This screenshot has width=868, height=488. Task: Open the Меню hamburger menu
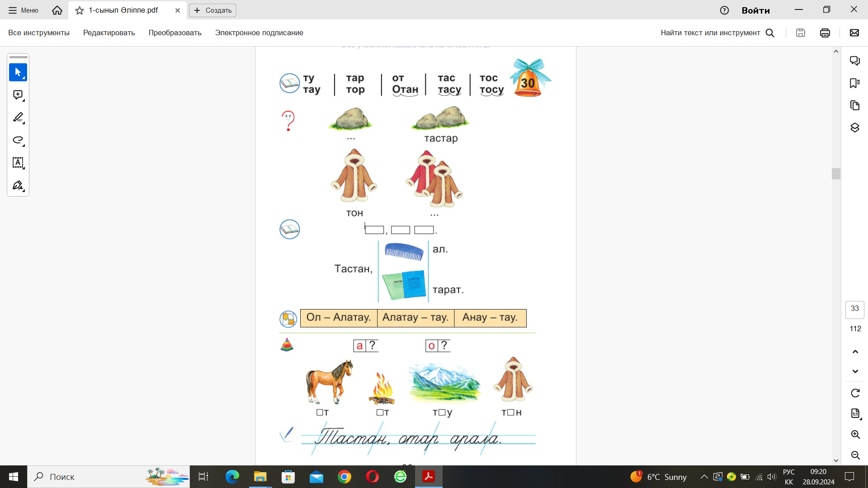pos(24,10)
